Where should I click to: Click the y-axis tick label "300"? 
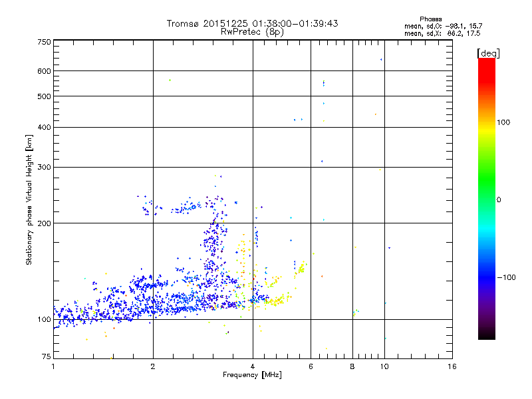tap(44, 168)
